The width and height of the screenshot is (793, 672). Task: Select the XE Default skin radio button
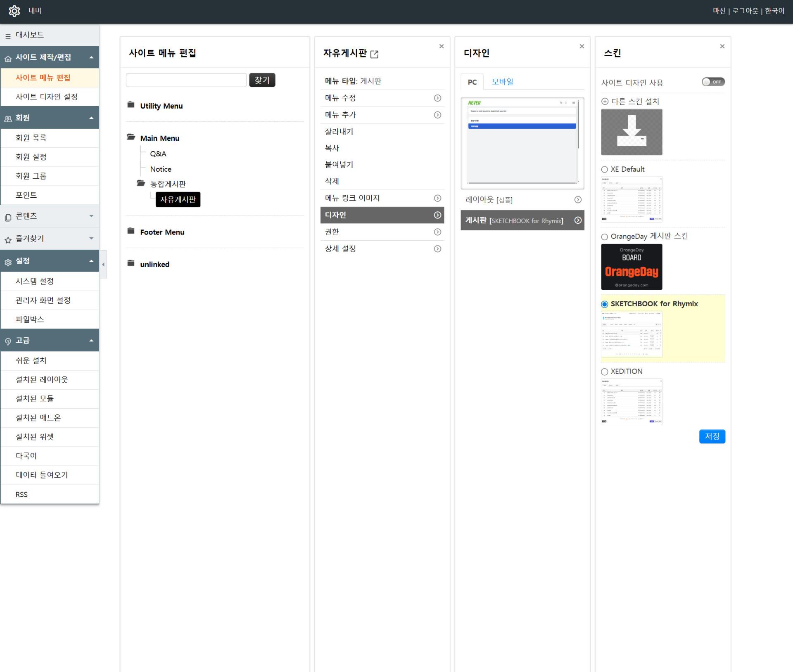tap(605, 169)
